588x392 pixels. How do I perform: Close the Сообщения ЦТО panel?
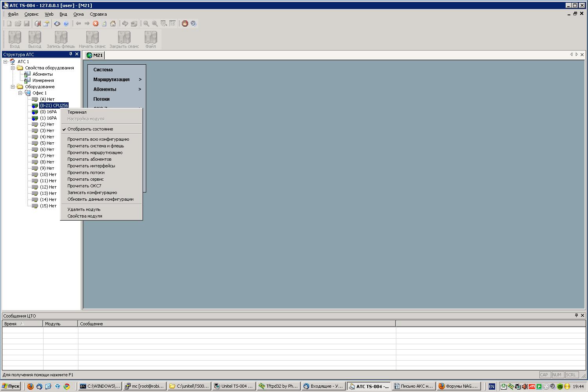[x=582, y=316]
